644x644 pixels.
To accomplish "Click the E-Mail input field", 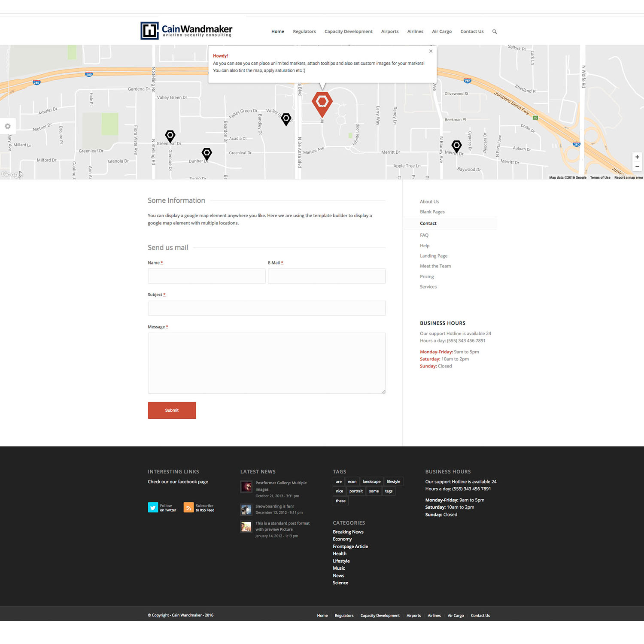I will [x=327, y=276].
